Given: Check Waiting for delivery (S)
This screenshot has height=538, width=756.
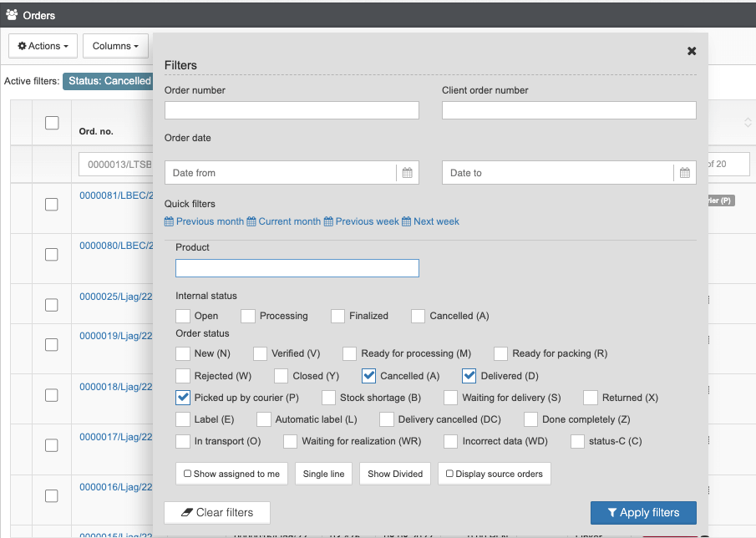Looking at the screenshot, I should pos(450,398).
